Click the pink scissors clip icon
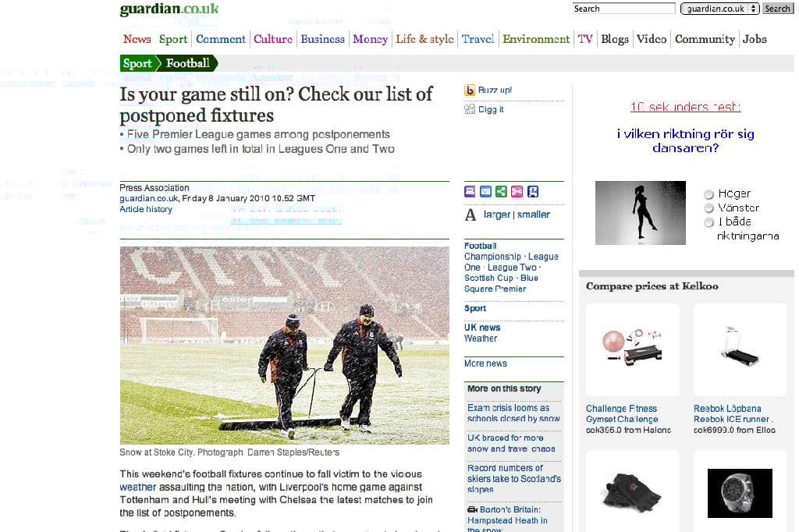 click(517, 192)
